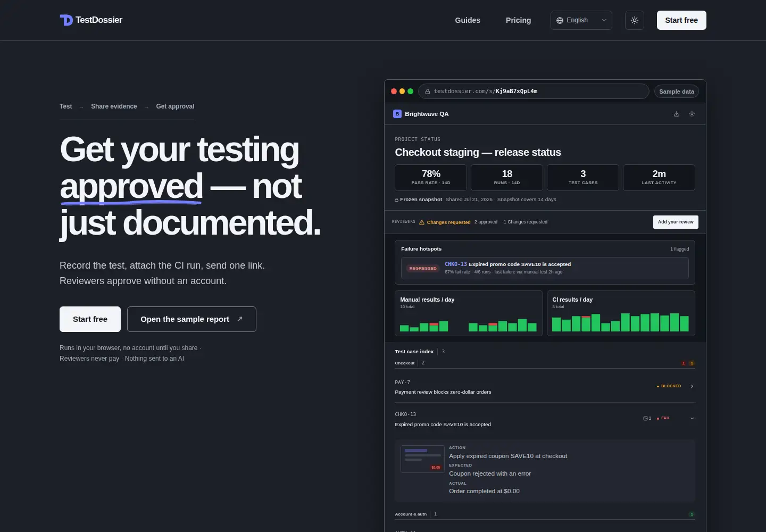Click the "Account & auth" group heading

point(411,514)
